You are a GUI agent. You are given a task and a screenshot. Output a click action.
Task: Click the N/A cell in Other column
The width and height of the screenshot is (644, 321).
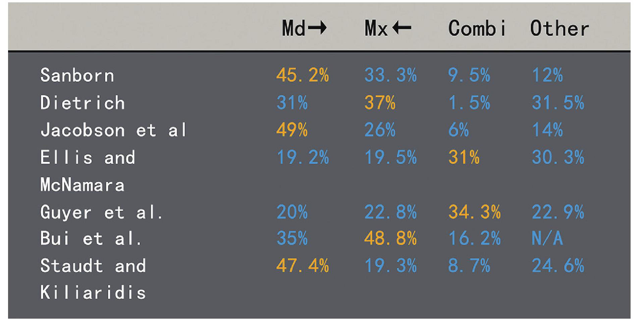tap(547, 238)
